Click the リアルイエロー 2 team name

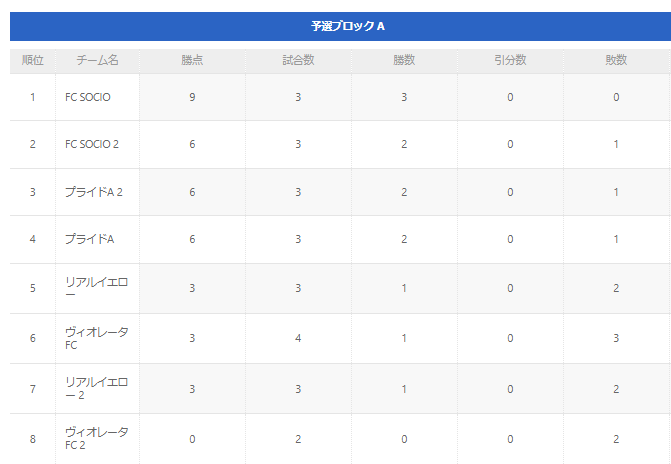coord(97,389)
